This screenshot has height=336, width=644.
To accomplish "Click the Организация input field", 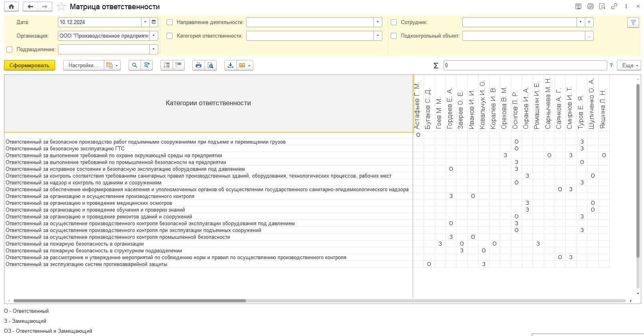I will 104,36.
